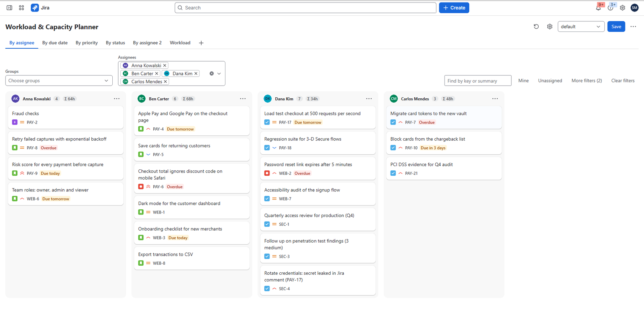Click the task checkbox icon on PAY-17
644x315 pixels.
[x=267, y=122]
